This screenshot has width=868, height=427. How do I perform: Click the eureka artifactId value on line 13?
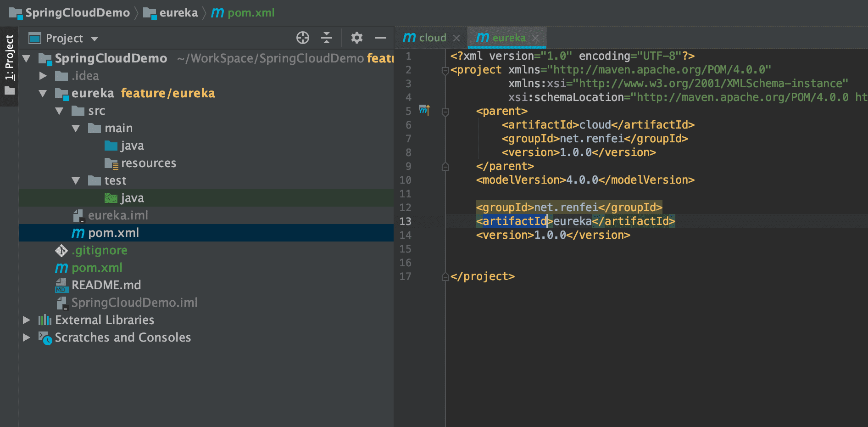(x=573, y=221)
